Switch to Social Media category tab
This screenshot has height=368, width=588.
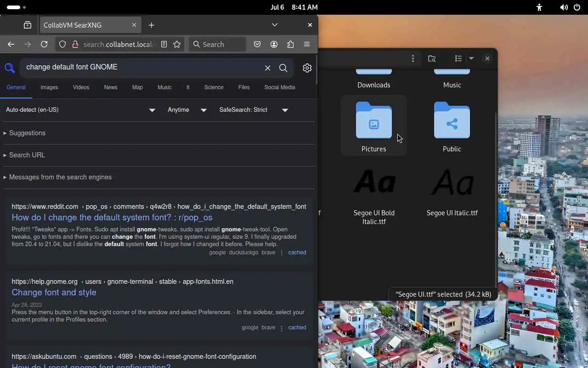pos(280,87)
